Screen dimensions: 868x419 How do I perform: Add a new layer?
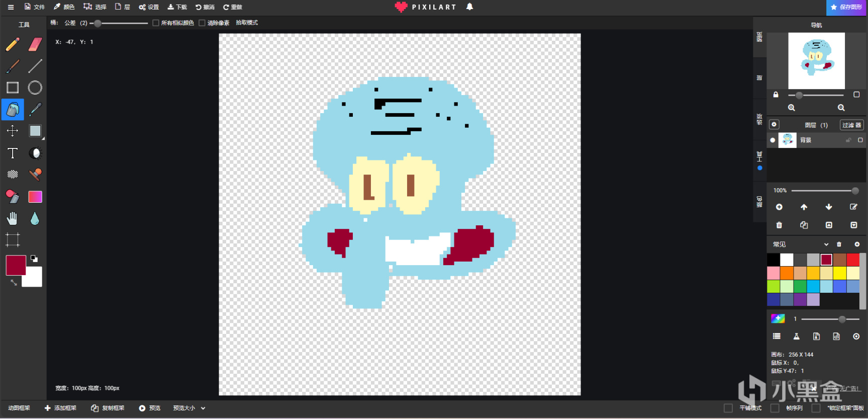[x=779, y=207]
